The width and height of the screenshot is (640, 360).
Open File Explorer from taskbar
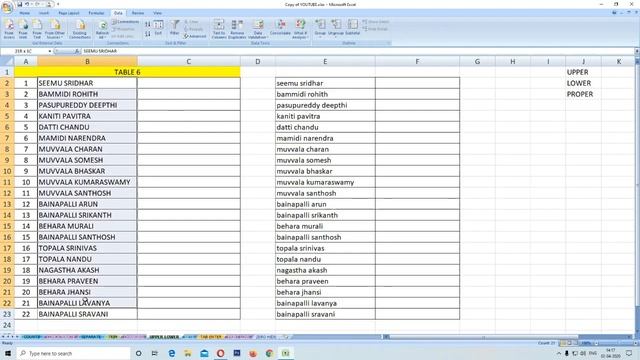click(188, 353)
